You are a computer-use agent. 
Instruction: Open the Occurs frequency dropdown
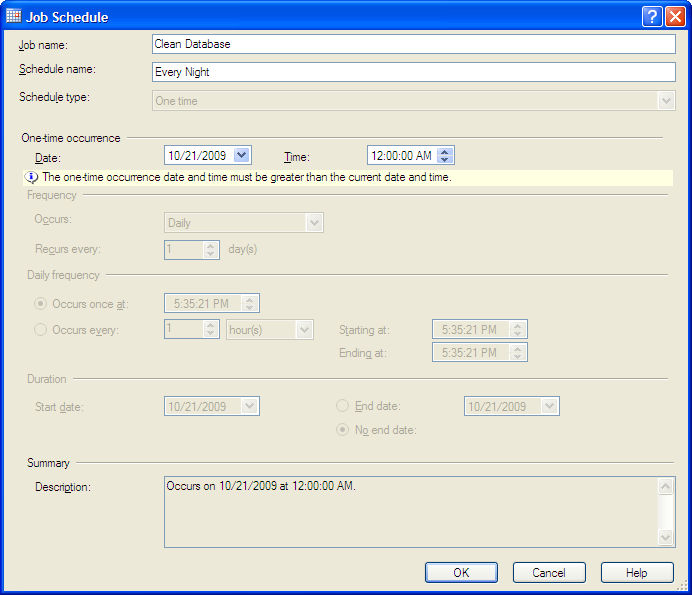pyautogui.click(x=314, y=223)
